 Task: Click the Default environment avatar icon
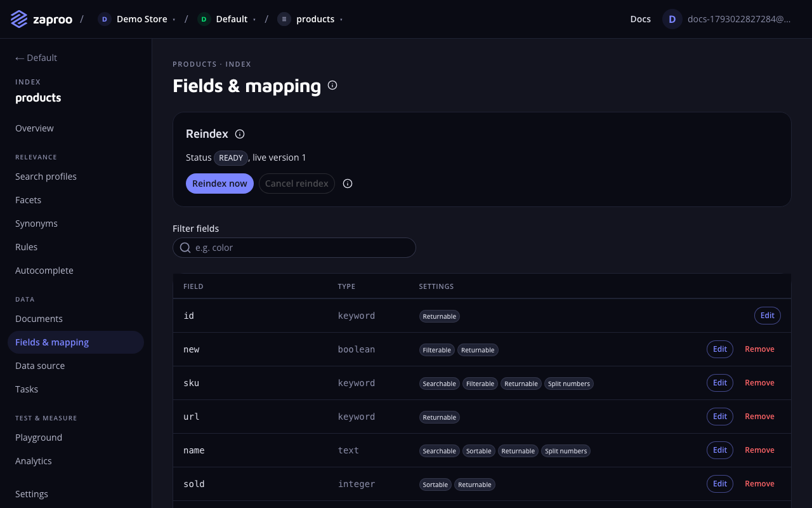(x=204, y=19)
